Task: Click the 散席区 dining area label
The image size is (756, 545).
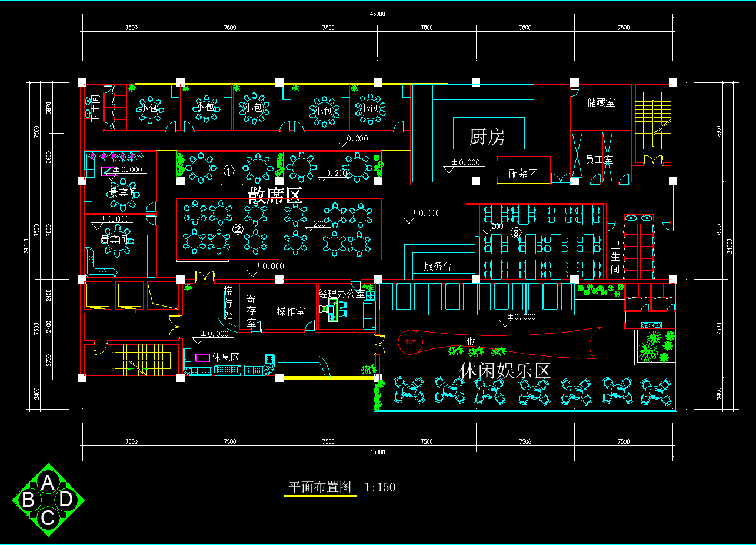Action: point(274,195)
